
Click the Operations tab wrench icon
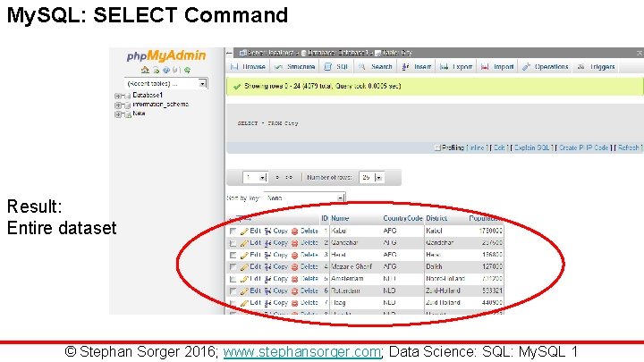(527, 66)
